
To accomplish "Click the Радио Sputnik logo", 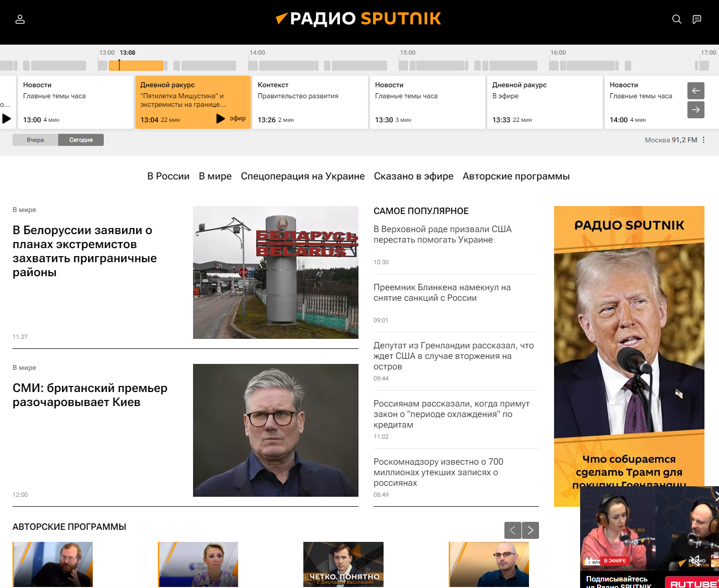I will pos(358,19).
